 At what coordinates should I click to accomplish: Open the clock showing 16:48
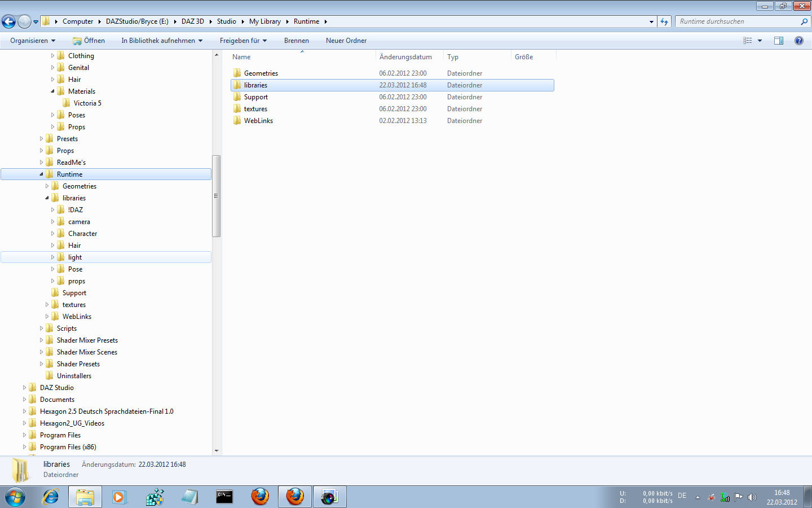click(x=782, y=497)
